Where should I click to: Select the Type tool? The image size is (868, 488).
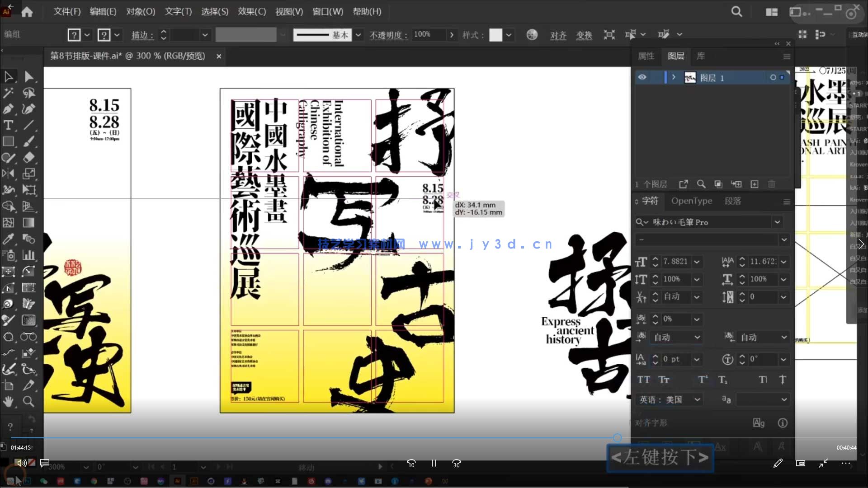click(8, 126)
